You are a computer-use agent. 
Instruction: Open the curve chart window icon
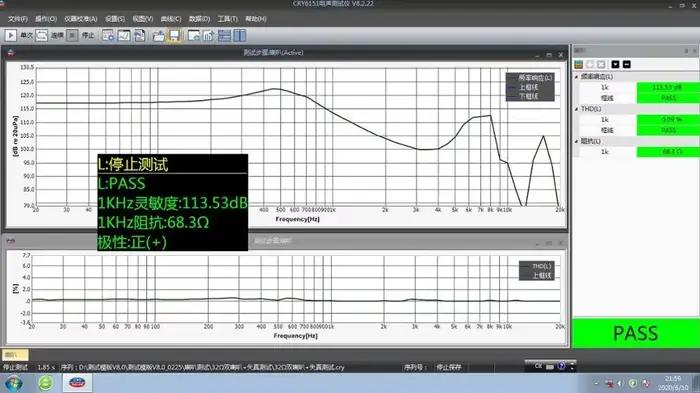(x=124, y=35)
